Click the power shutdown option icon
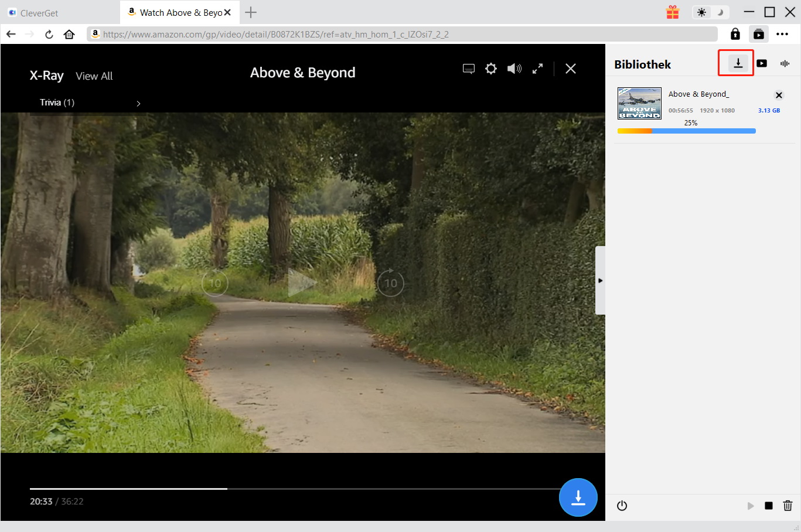 622,506
